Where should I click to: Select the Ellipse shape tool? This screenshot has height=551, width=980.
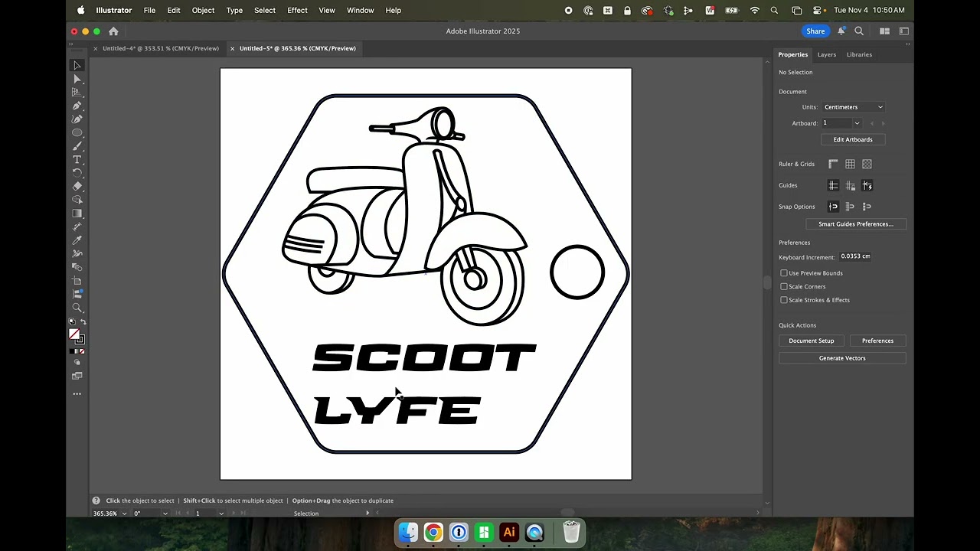tap(77, 132)
